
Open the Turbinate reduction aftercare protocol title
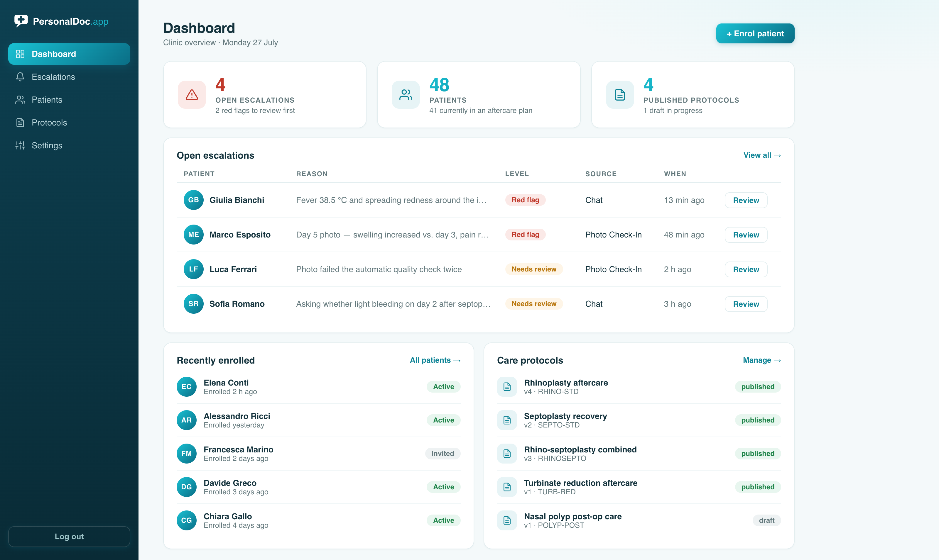coord(580,483)
